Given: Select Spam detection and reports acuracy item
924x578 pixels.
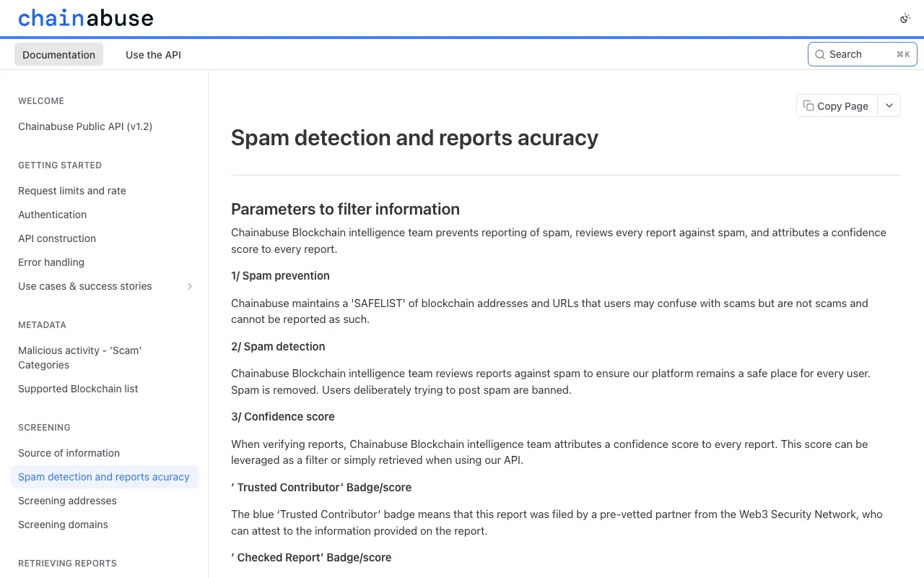Looking at the screenshot, I should [x=104, y=477].
